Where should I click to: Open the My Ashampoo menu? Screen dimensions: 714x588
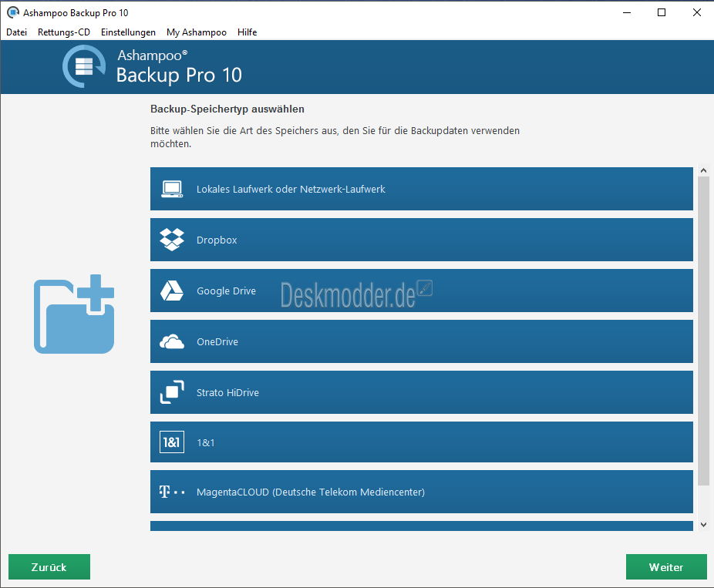197,32
